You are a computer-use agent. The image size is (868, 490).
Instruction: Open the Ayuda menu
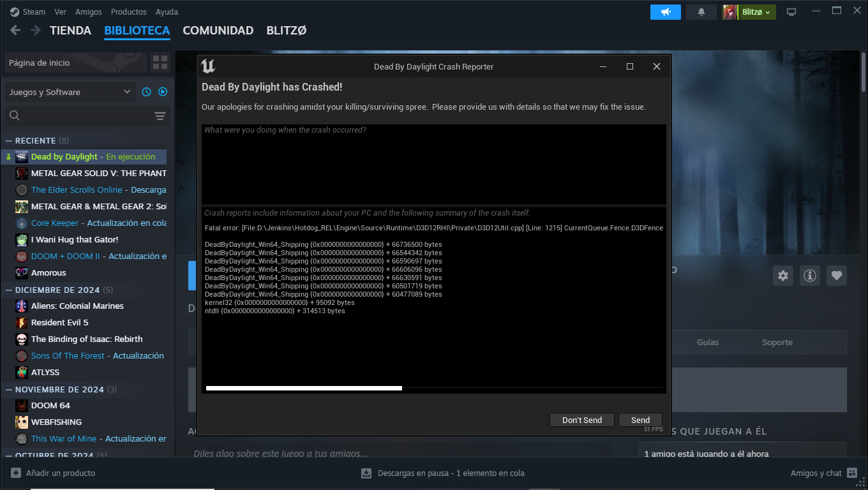[167, 11]
